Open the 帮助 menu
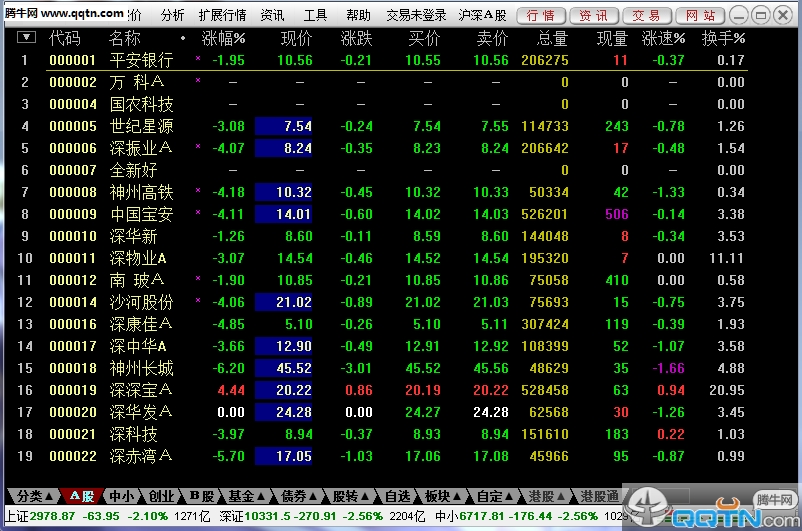802x531 pixels. pyautogui.click(x=358, y=15)
